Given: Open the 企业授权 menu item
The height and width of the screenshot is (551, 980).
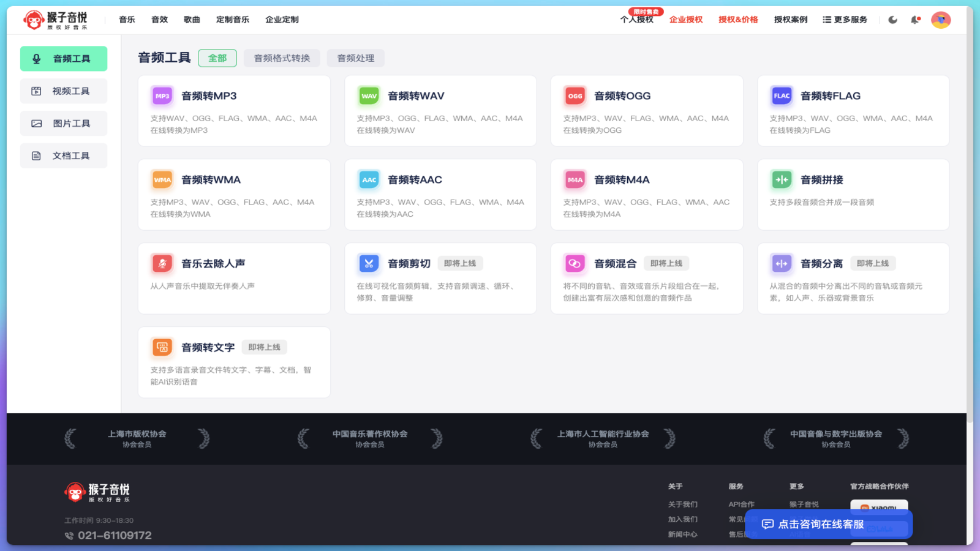Looking at the screenshot, I should (x=685, y=19).
